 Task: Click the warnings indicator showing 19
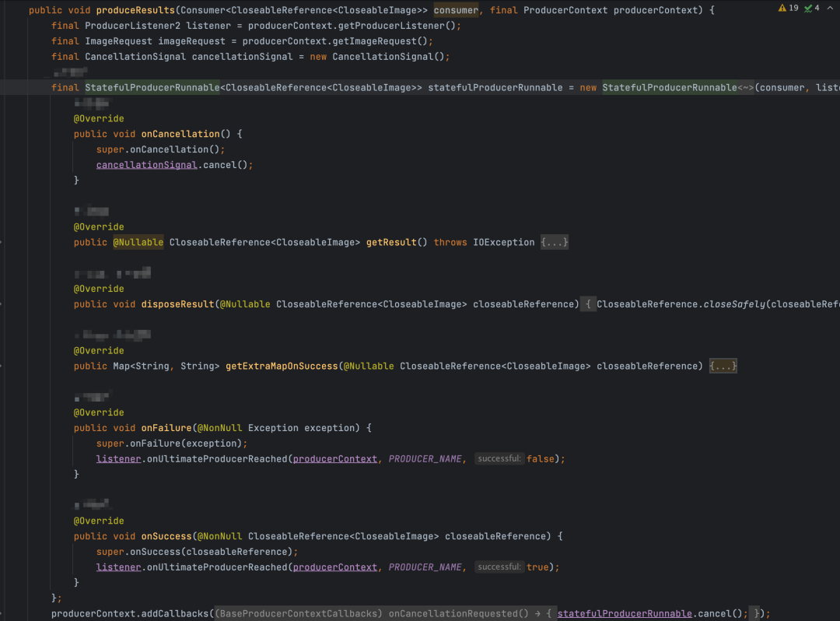point(788,8)
